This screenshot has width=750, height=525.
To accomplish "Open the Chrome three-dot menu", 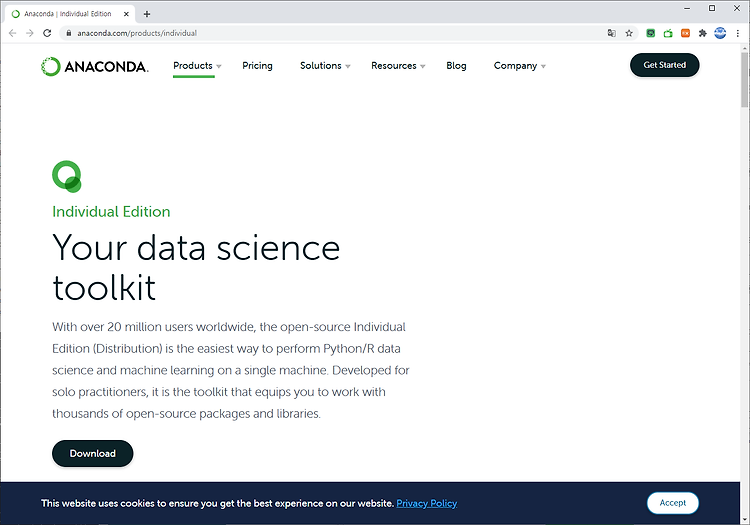I will point(738,33).
